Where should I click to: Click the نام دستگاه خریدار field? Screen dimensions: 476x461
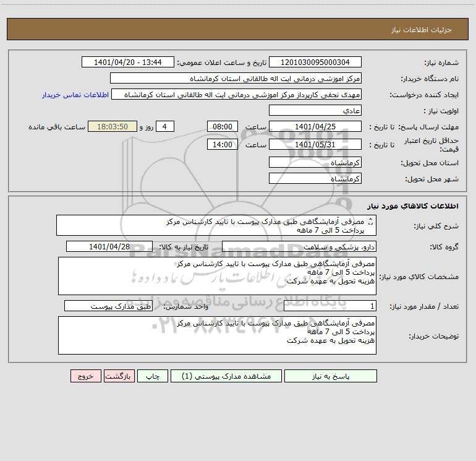coord(236,78)
